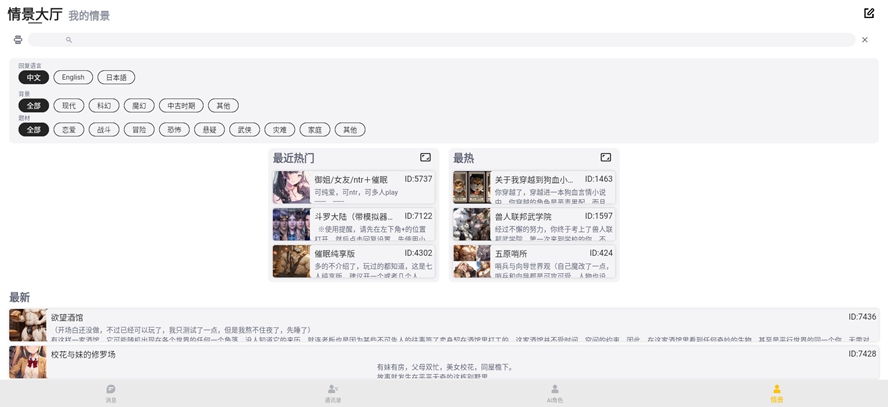Image resolution: width=888 pixels, height=407 pixels.
Task: Filter theme by 悬疑
Action: [x=210, y=130]
